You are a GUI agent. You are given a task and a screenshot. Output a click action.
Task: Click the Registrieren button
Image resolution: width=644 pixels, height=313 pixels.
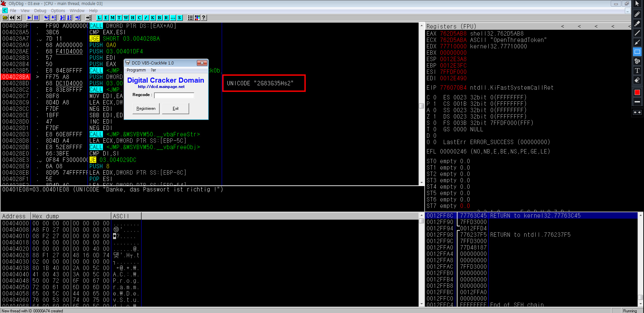point(146,108)
